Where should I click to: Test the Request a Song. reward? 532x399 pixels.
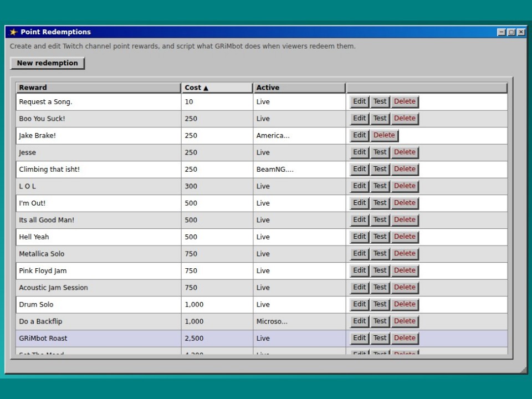pyautogui.click(x=380, y=101)
